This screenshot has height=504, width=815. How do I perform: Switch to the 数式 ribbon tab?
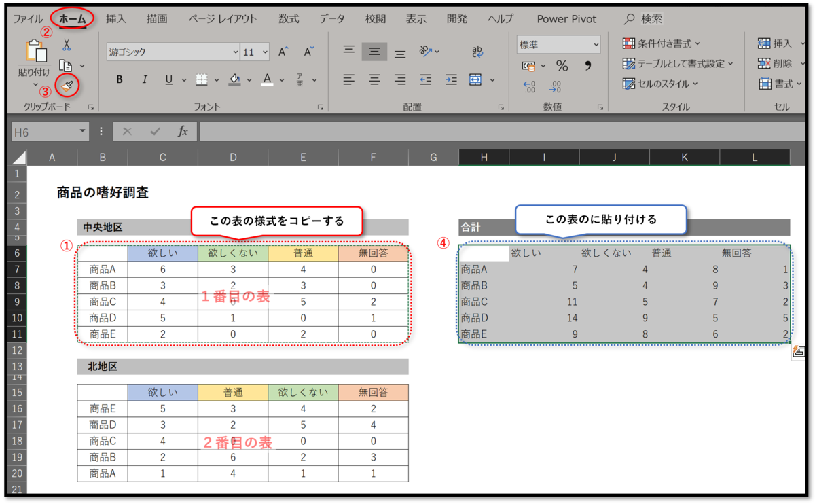pyautogui.click(x=288, y=19)
